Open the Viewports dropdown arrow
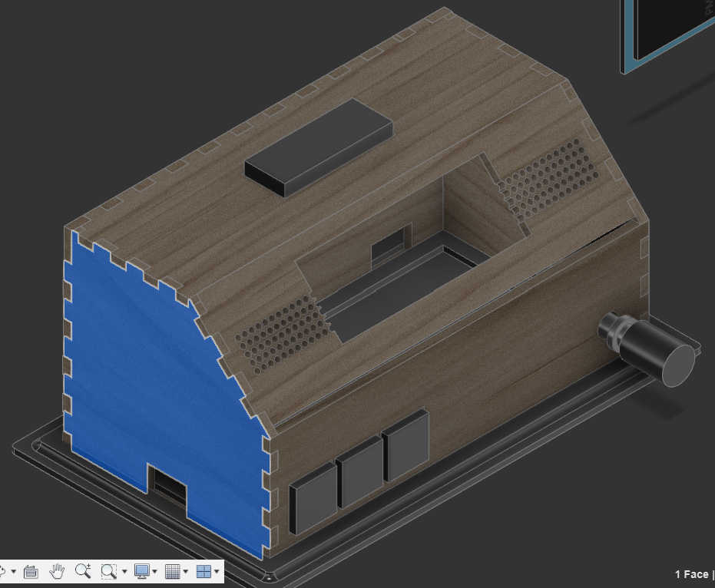The image size is (715, 588). coord(217,572)
